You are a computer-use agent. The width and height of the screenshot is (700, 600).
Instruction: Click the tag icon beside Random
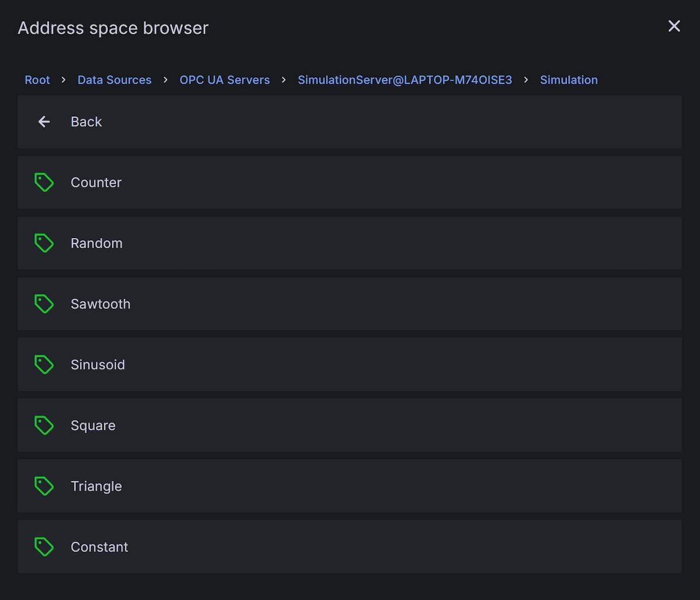pos(44,243)
